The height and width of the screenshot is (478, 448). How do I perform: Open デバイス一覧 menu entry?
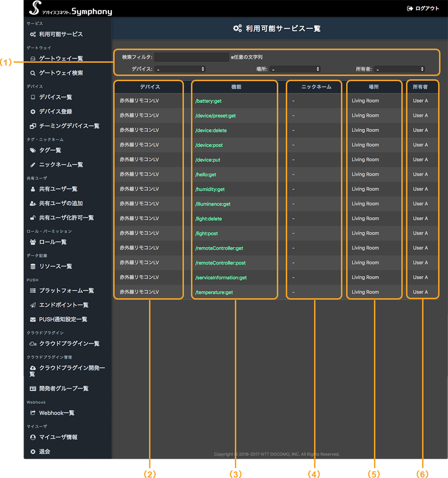pos(56,97)
